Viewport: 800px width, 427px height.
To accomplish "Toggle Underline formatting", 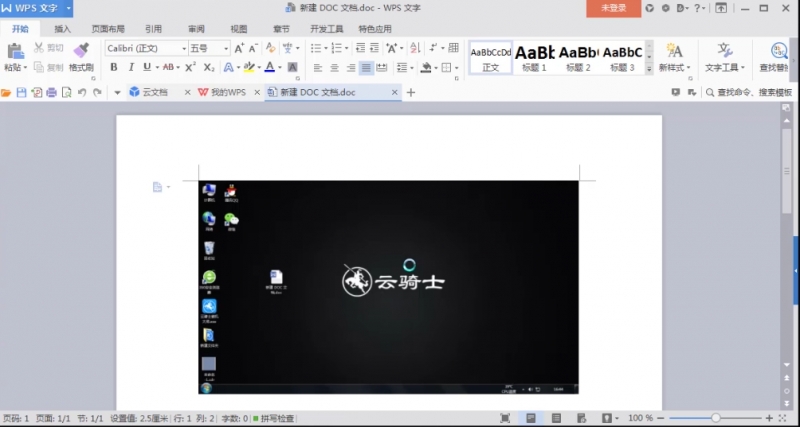I will [147, 67].
